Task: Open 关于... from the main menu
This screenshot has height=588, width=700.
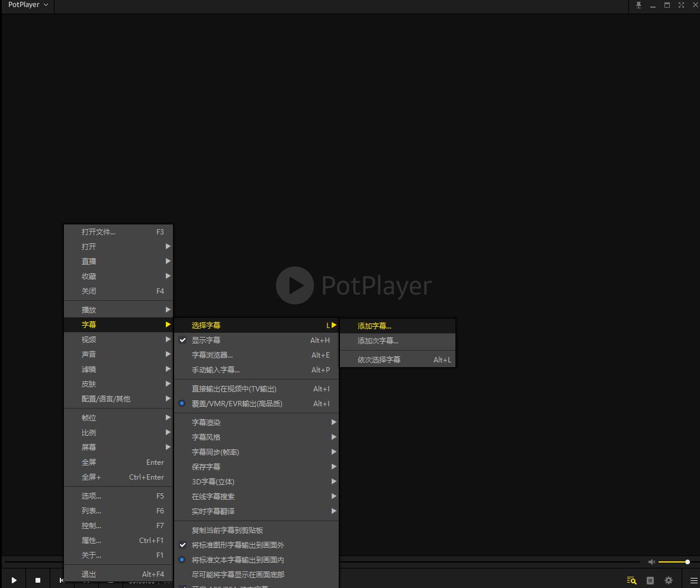Action: click(118, 555)
